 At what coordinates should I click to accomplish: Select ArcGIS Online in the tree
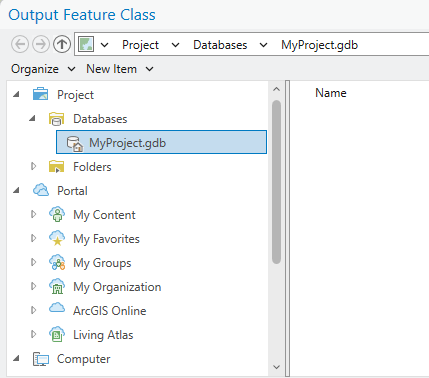(x=110, y=311)
